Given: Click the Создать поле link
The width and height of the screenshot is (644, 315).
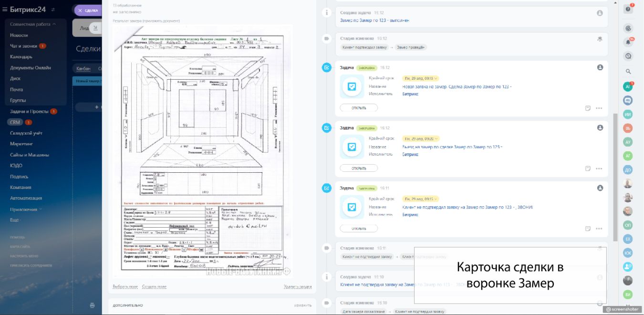Looking at the screenshot, I should pos(154,287).
